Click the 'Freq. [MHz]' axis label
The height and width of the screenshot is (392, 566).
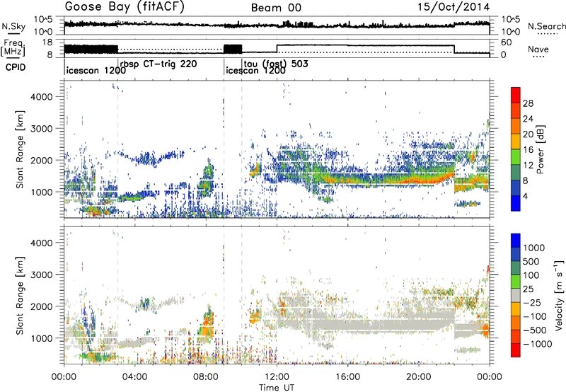[13, 47]
